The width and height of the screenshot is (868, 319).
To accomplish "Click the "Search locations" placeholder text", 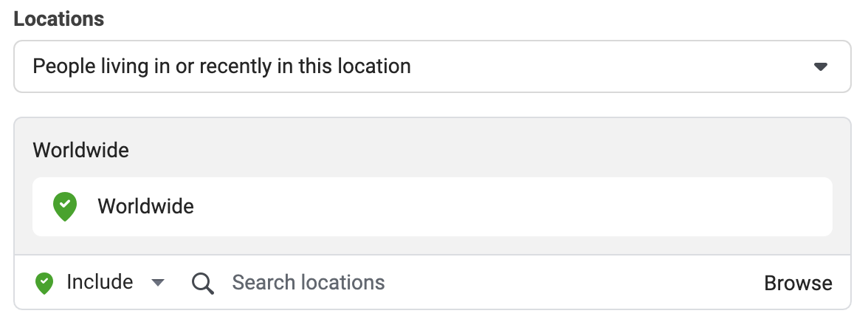I will pos(309,282).
